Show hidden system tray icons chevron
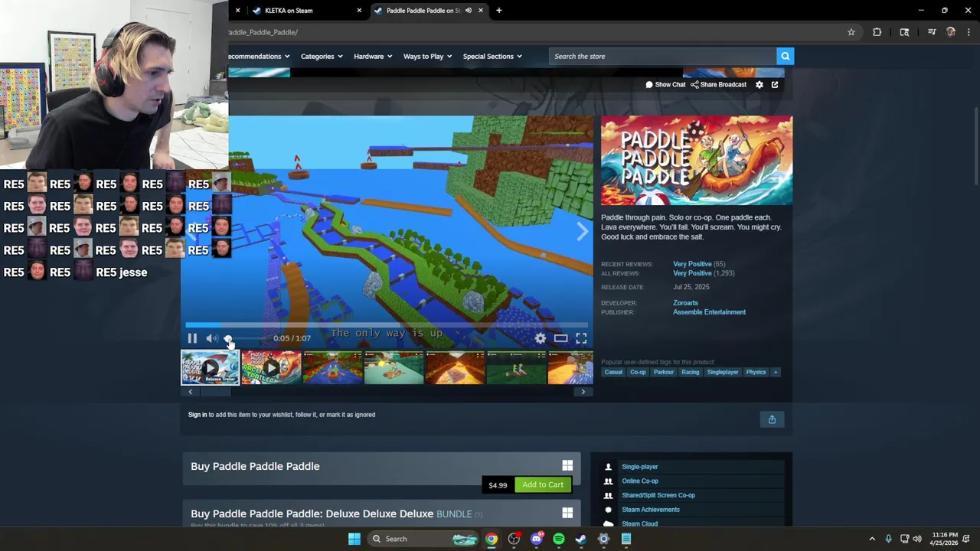980x551 pixels. pos(872,539)
